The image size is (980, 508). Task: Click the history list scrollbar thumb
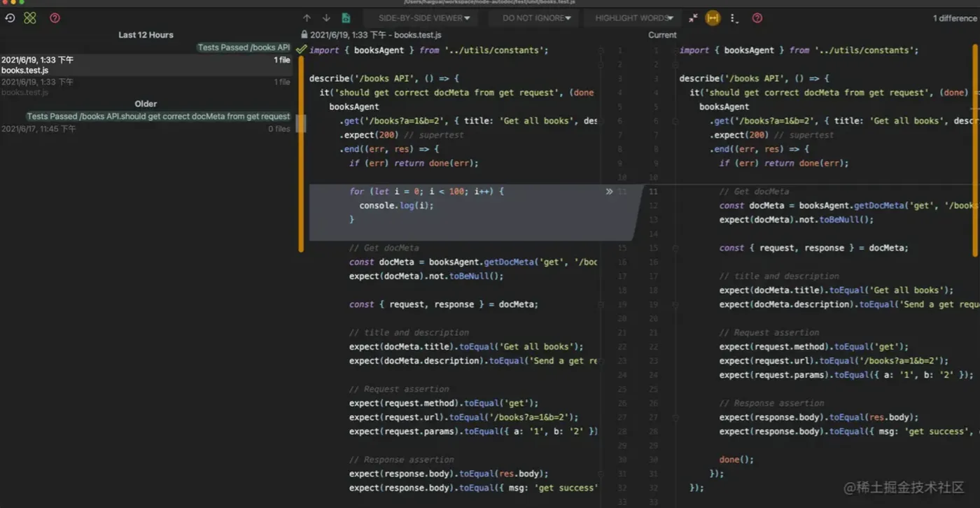point(300,123)
